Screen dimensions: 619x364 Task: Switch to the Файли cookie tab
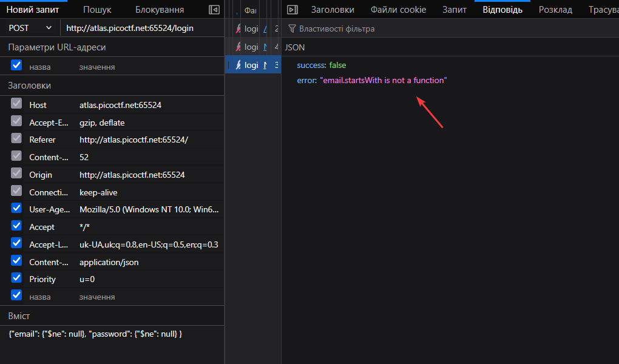tap(398, 10)
